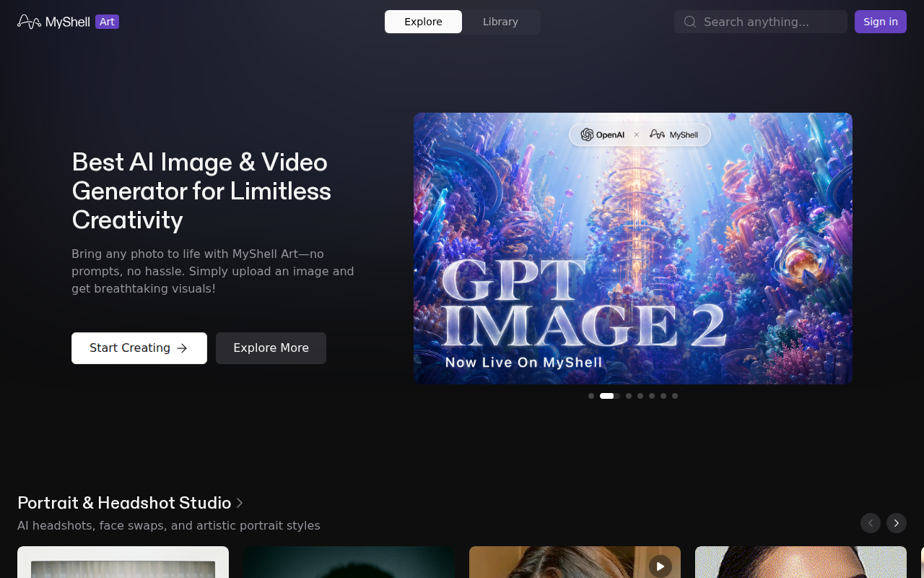Show previous portrait cards with left arrow
The width and height of the screenshot is (924, 578).
pos(871,523)
